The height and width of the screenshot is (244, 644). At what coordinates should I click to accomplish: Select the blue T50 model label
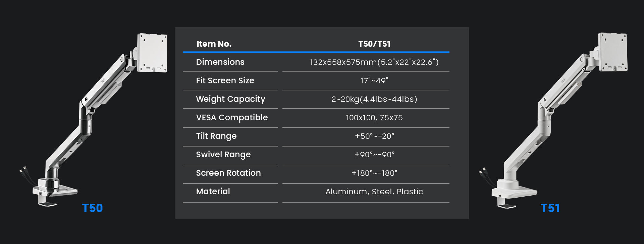pyautogui.click(x=92, y=208)
